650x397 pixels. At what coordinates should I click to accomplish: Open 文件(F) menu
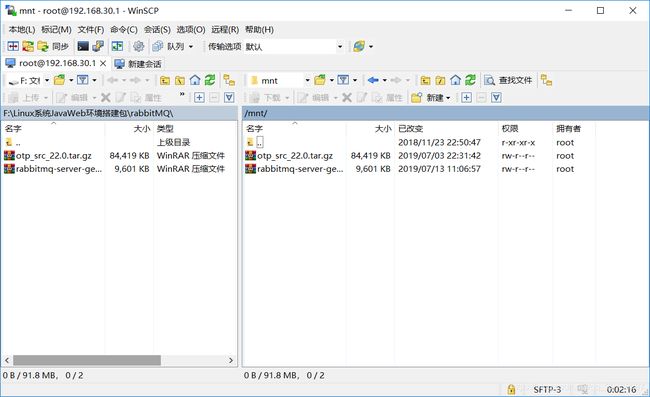(x=91, y=29)
